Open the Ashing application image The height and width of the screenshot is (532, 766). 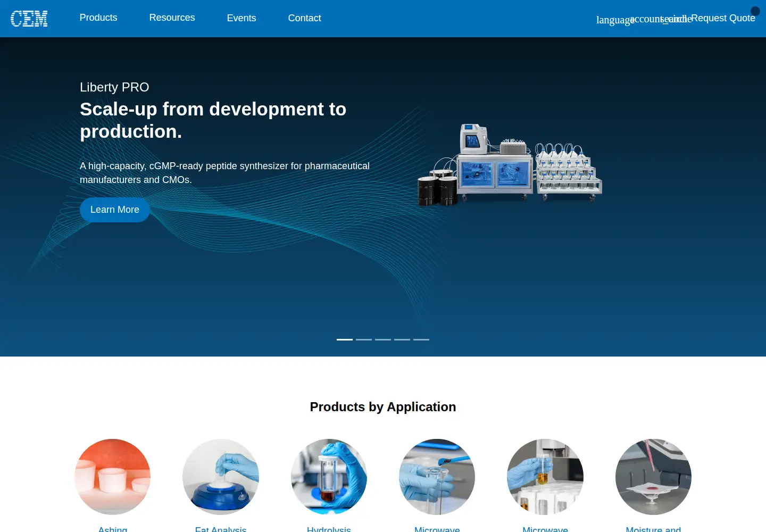(113, 477)
